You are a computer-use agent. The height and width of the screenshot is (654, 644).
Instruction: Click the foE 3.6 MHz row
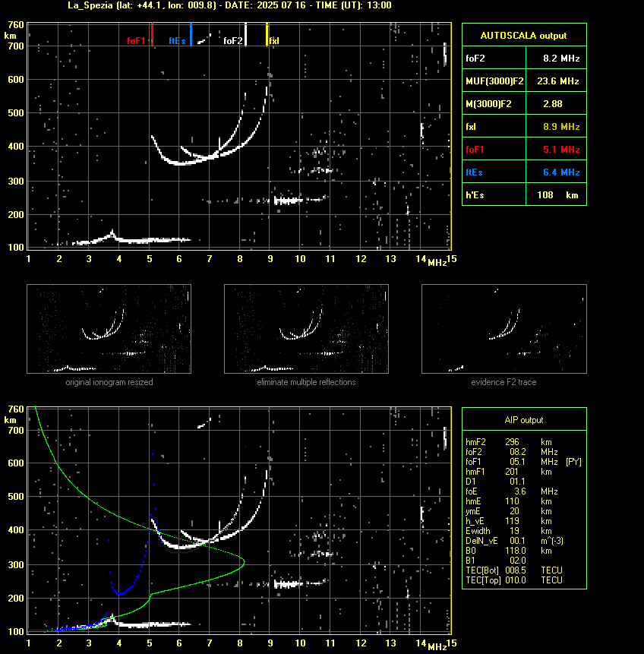point(511,491)
